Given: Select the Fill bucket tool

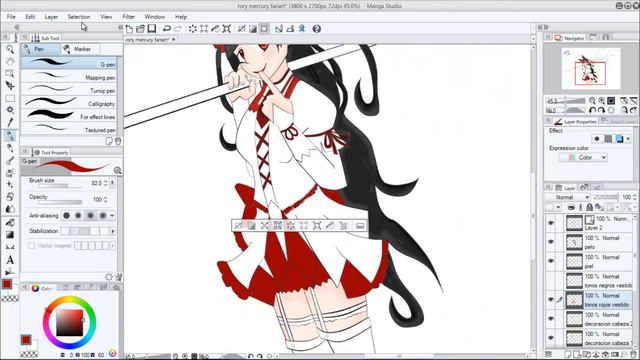Looking at the screenshot, I should 10,223.
